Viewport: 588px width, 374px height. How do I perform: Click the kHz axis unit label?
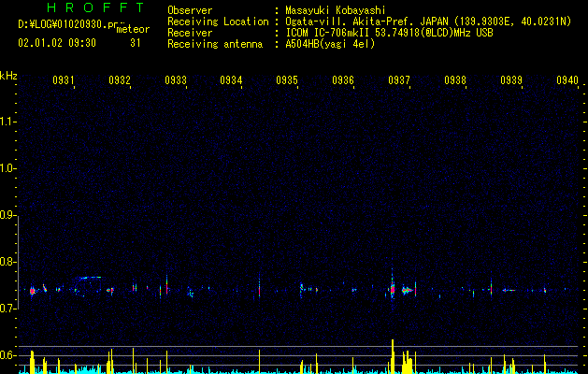coord(8,76)
